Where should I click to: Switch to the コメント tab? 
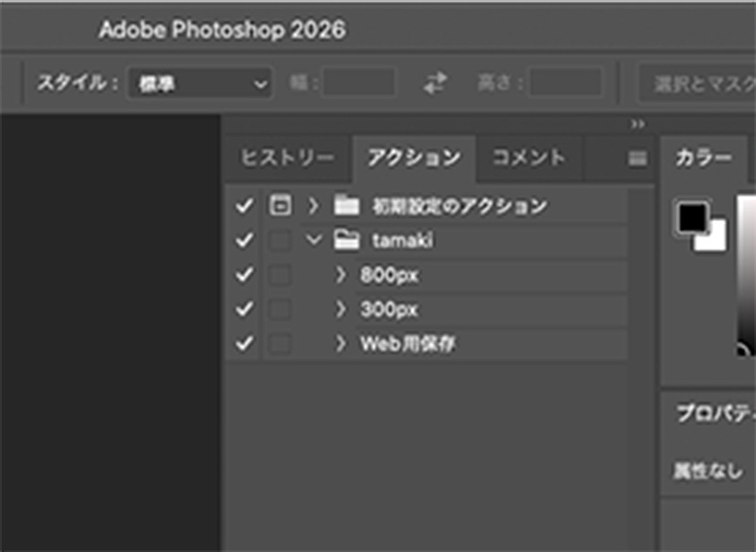pyautogui.click(x=528, y=158)
